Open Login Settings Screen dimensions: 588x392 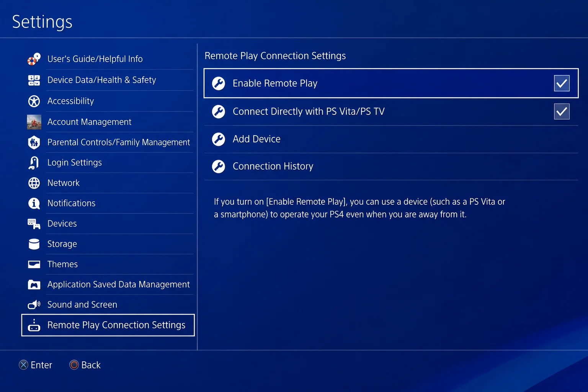(108, 163)
